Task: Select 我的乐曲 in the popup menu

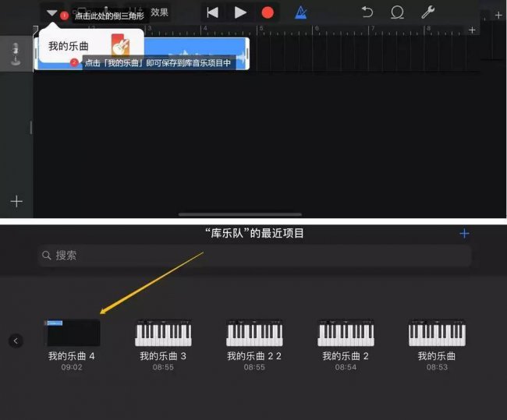Action: click(68, 46)
